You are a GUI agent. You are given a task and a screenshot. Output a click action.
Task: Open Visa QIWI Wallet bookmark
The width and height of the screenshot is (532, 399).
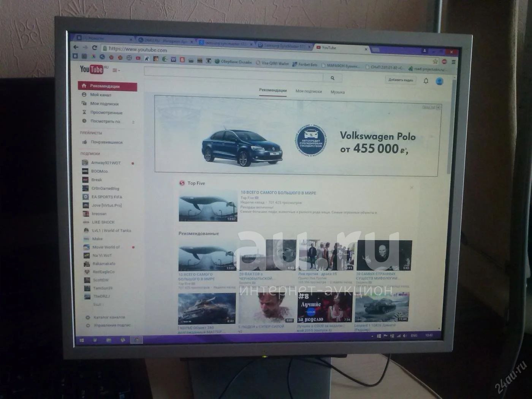point(272,63)
